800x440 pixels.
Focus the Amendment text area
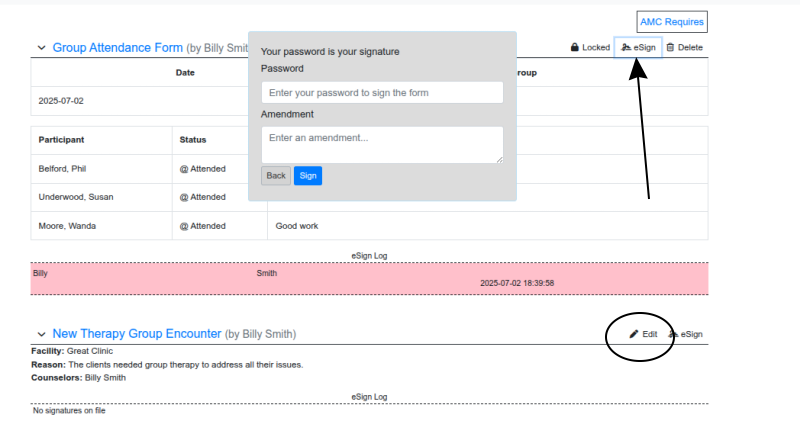click(382, 145)
